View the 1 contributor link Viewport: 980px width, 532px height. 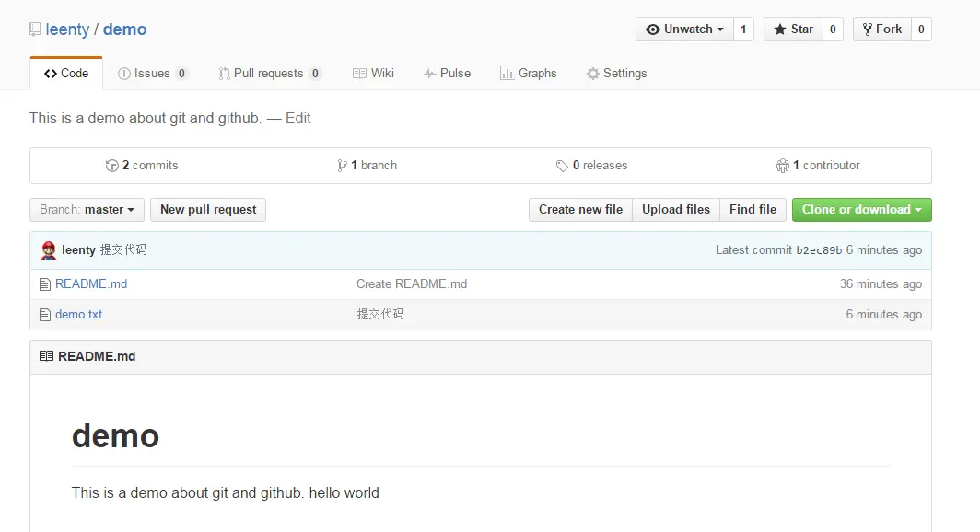pyautogui.click(x=818, y=166)
